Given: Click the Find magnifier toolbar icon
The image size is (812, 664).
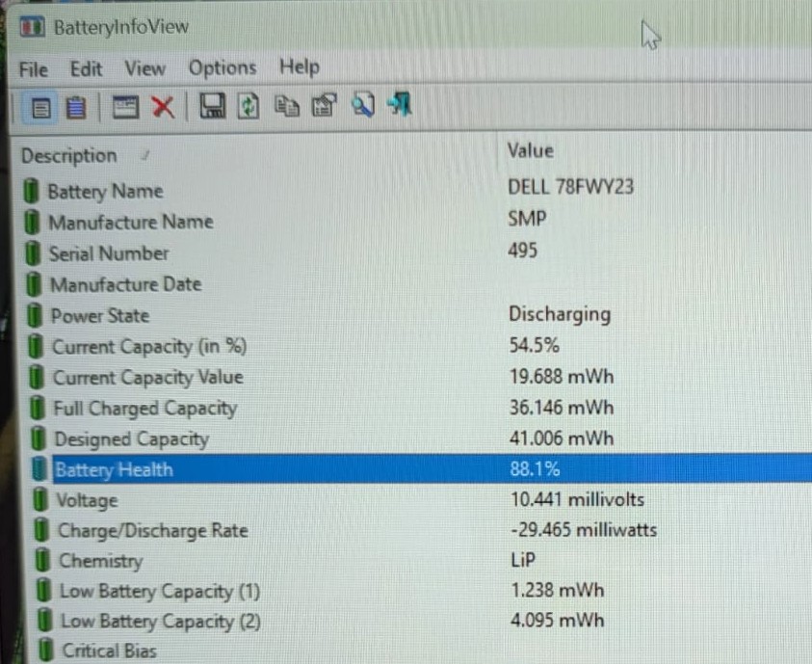Looking at the screenshot, I should (x=362, y=105).
